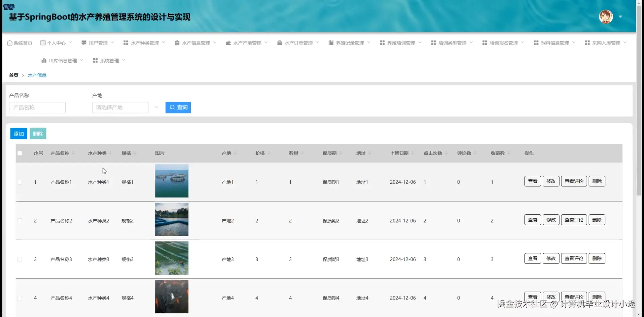Click the blue 查询 search button

178,107
